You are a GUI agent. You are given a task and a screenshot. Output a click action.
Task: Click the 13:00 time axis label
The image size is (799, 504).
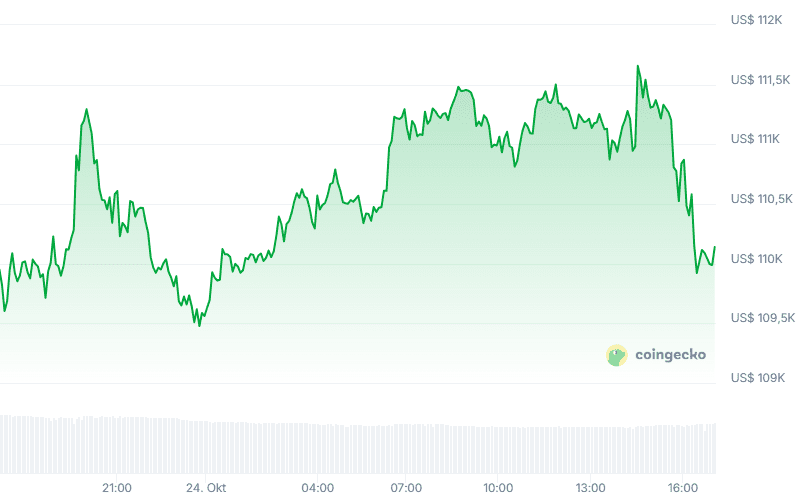coord(590,488)
